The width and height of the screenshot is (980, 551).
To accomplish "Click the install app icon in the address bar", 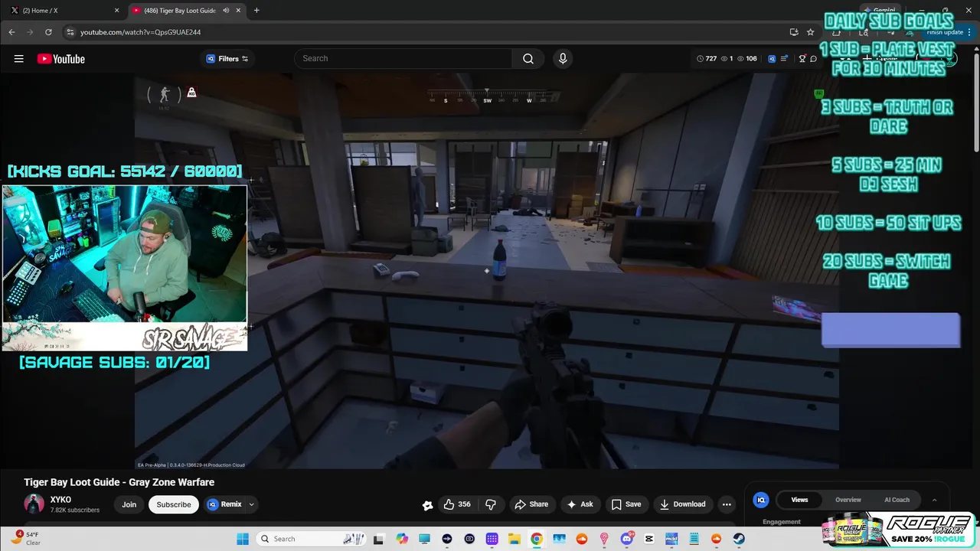I will pyautogui.click(x=794, y=32).
